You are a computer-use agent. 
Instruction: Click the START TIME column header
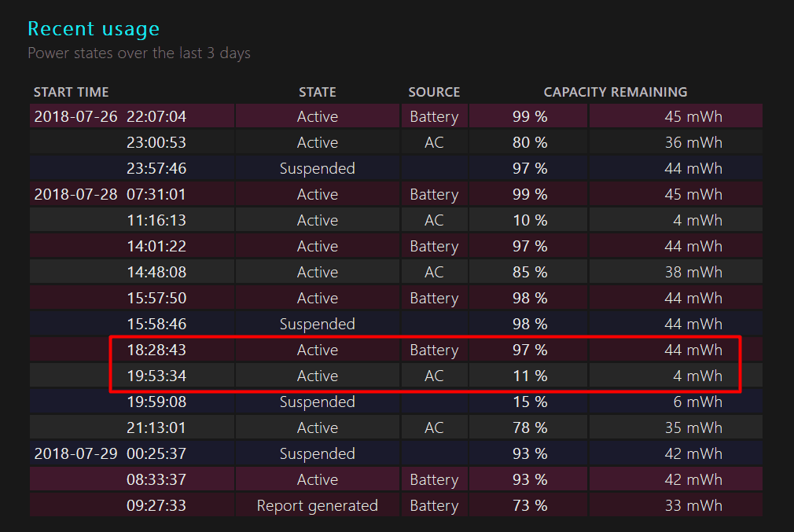click(72, 92)
